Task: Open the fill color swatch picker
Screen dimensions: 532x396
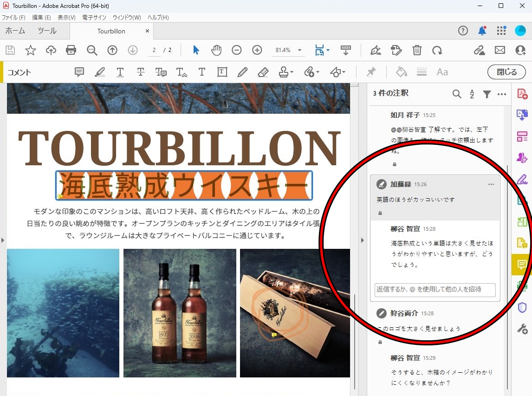Action: 401,72
